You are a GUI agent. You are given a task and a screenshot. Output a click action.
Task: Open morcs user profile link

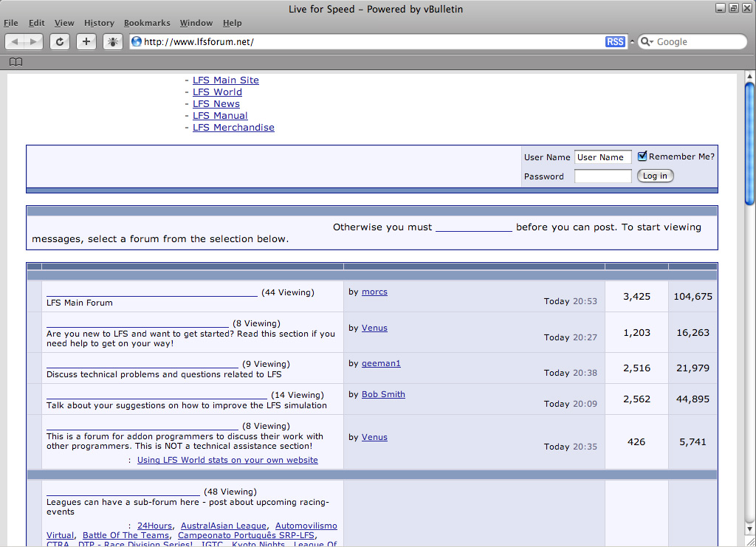pyautogui.click(x=374, y=292)
